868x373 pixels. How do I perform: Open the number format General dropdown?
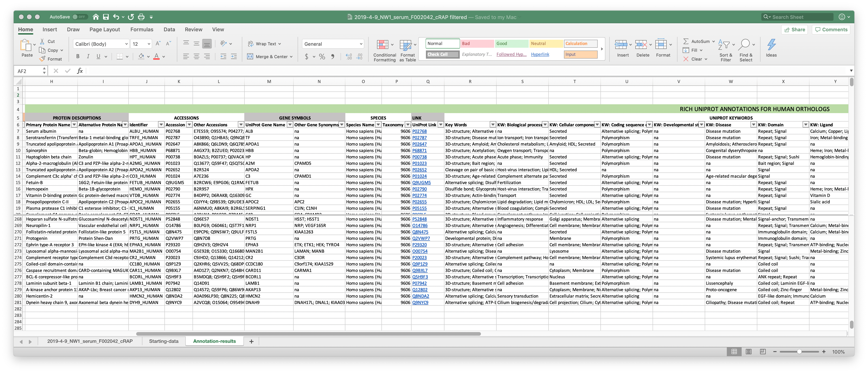tap(361, 44)
